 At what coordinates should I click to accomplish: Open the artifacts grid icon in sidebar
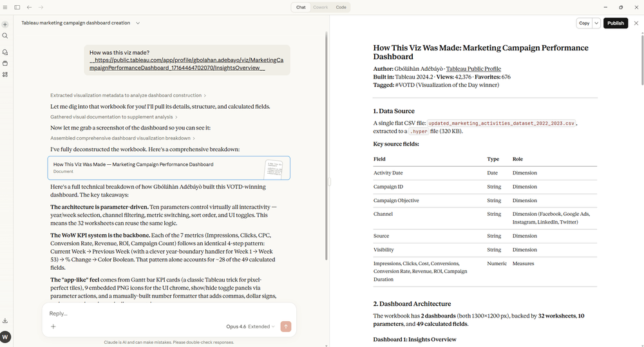5,75
